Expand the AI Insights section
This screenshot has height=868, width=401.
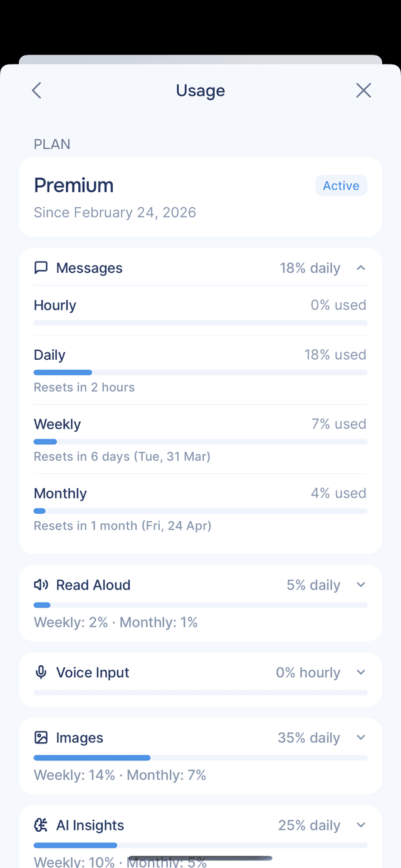click(360, 825)
